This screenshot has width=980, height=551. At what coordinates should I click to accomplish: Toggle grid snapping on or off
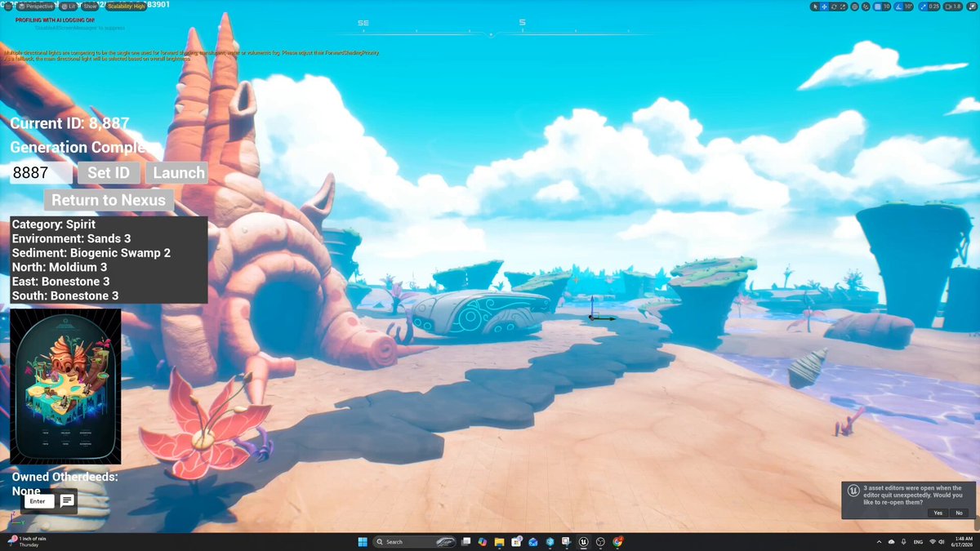click(878, 7)
